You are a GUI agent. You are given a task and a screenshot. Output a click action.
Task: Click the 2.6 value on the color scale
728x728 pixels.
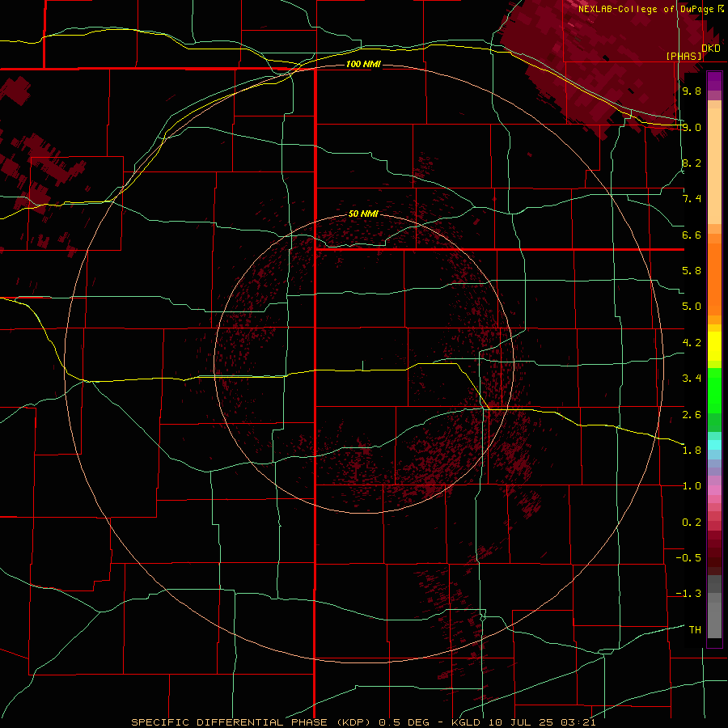click(x=692, y=415)
